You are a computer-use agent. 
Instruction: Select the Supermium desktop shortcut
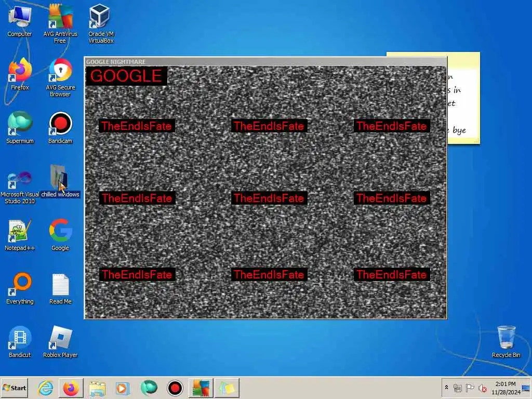coord(20,128)
